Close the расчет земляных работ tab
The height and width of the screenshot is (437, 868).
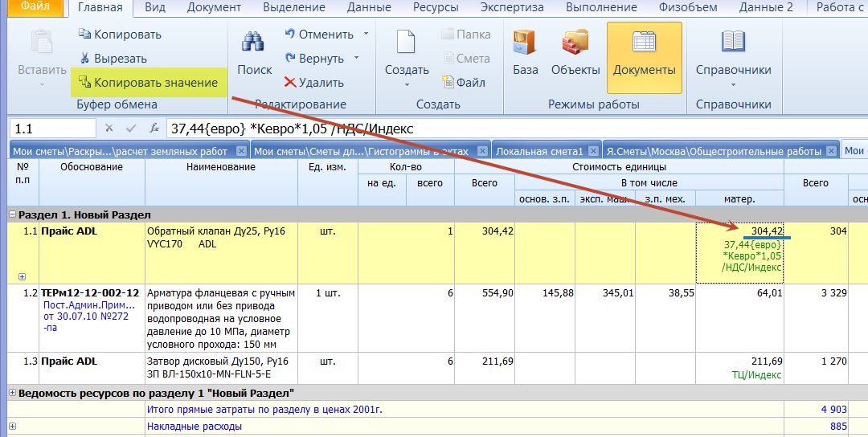coord(241,150)
